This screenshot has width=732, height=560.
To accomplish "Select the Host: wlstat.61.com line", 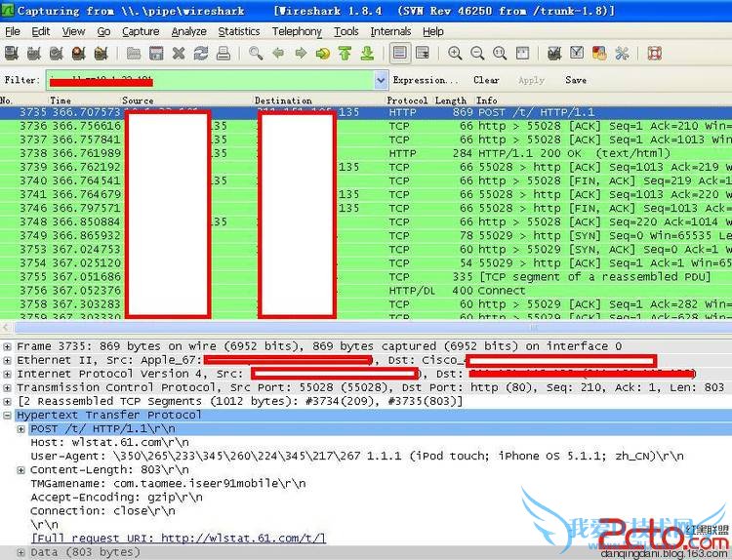I will click(x=109, y=442).
